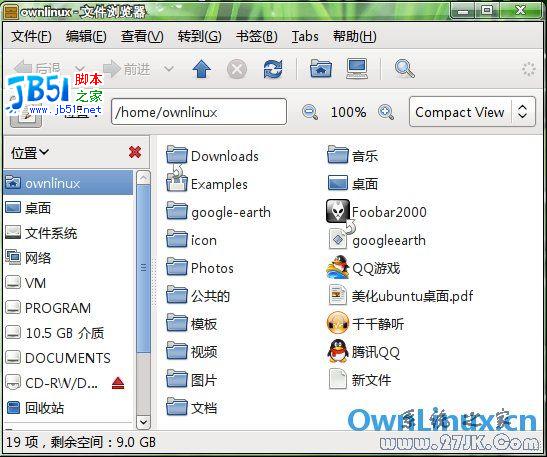This screenshot has height=457, width=547.
Task: Open the Downloads folder icon
Action: (177, 155)
